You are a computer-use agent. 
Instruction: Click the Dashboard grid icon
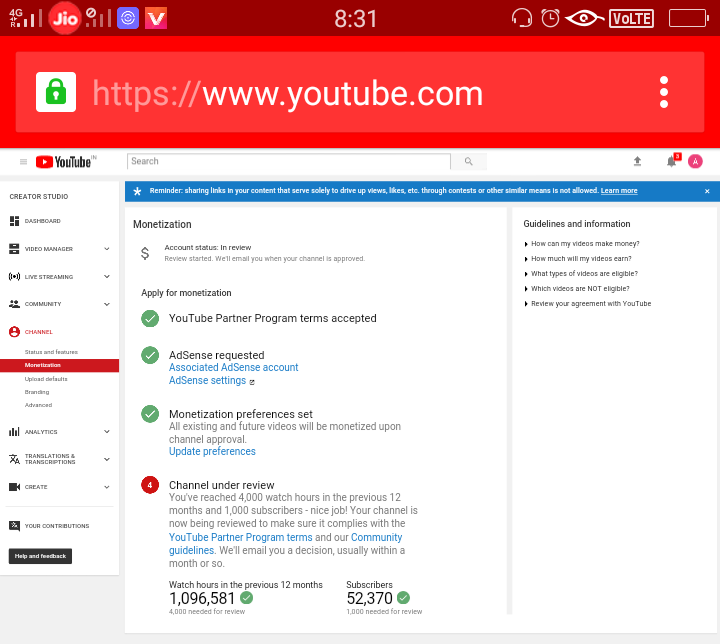(x=14, y=221)
